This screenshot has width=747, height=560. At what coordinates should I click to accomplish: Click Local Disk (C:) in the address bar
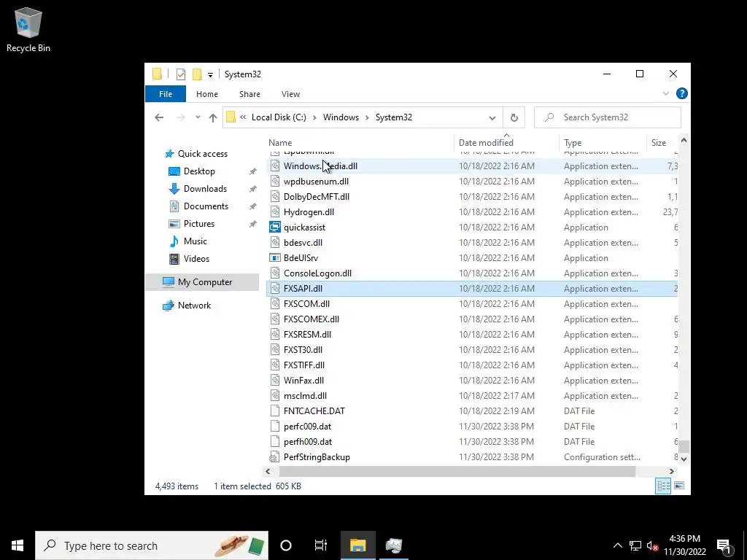click(x=279, y=117)
